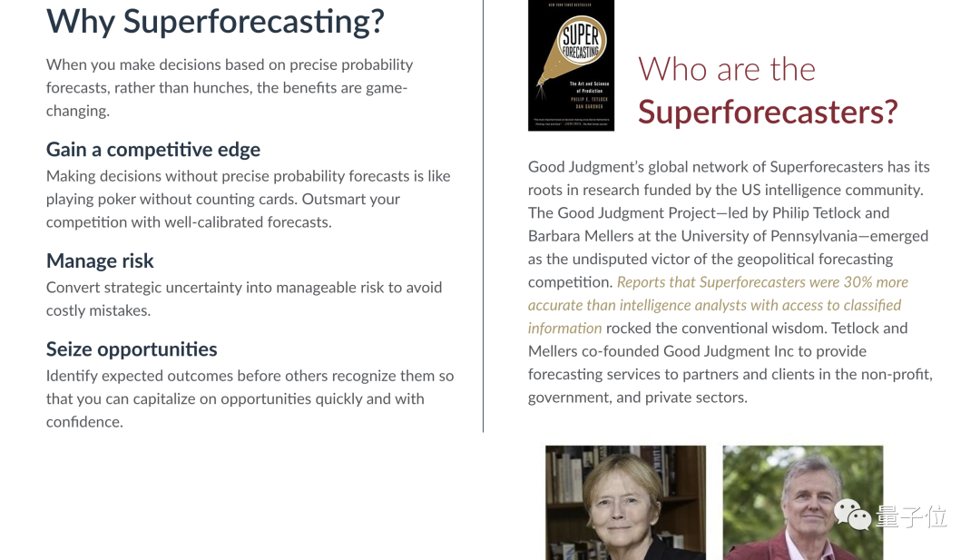Click the "accurate than intelligence analysts" link line
Viewport: 980px width, 560px height.
click(x=714, y=305)
